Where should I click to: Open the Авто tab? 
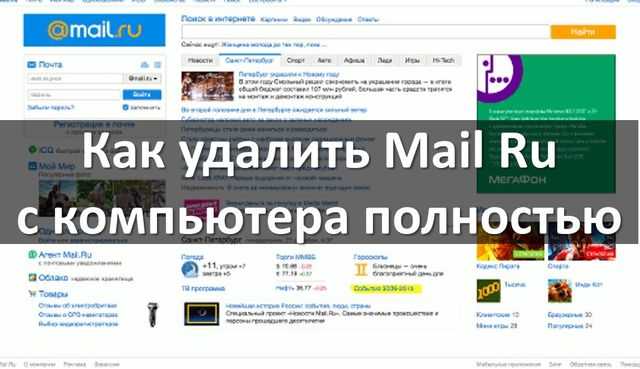point(324,60)
